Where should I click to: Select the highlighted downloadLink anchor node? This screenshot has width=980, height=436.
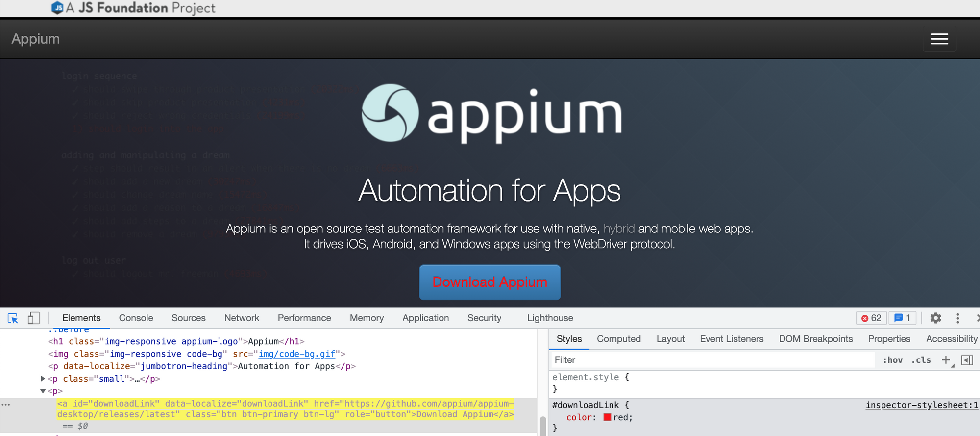[285, 409]
